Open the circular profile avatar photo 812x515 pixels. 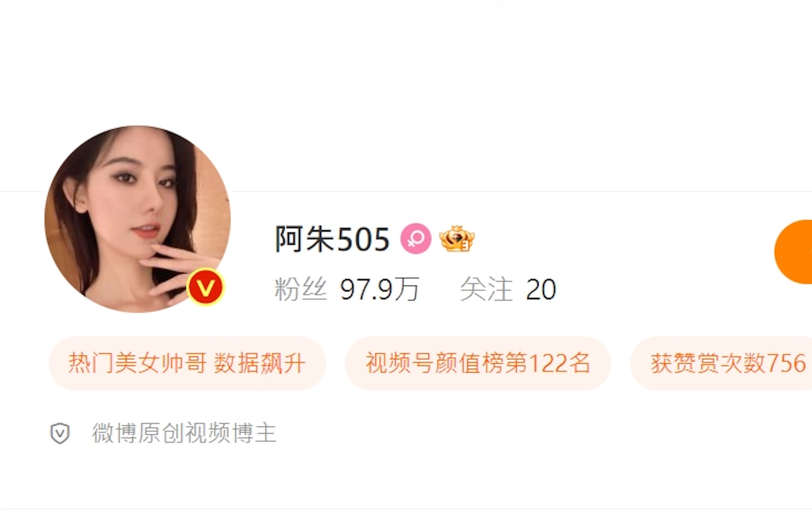137,219
